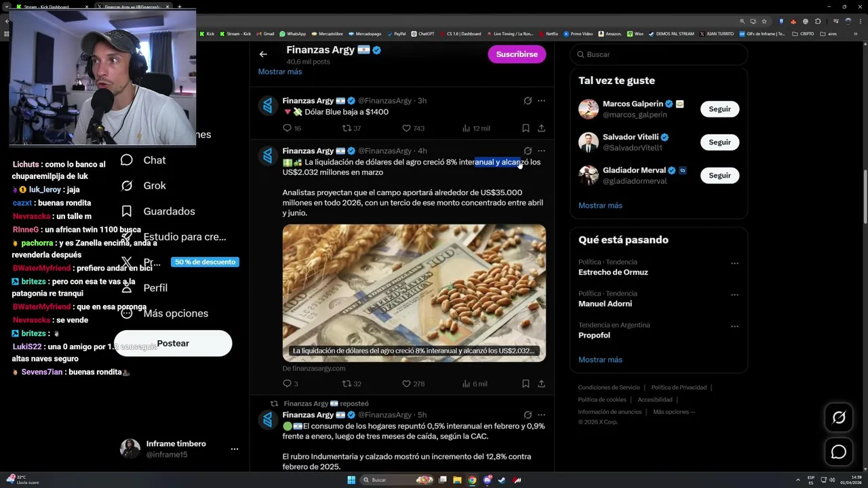Open the CRIPTO bookmarks folder
This screenshot has height=488, width=868.
click(x=804, y=34)
